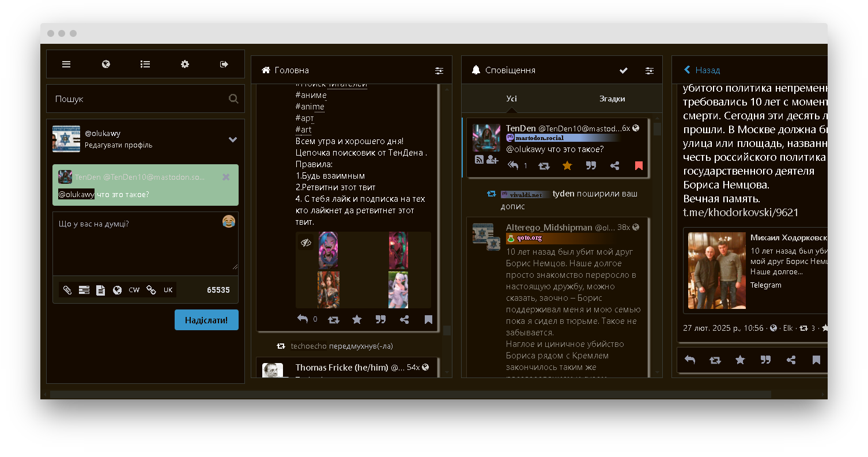Screen dimensions: 868x457
Task: Open the #anime hashtag link
Action: pyautogui.click(x=310, y=107)
